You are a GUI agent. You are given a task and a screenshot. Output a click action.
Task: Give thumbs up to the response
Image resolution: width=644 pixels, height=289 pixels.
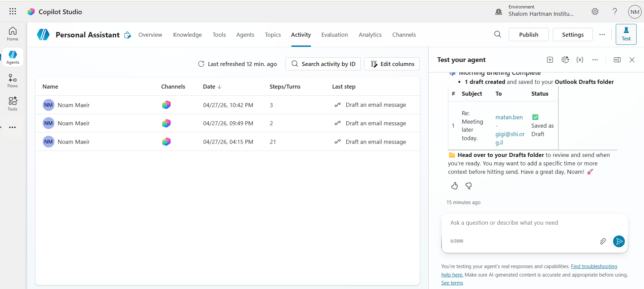tap(454, 186)
